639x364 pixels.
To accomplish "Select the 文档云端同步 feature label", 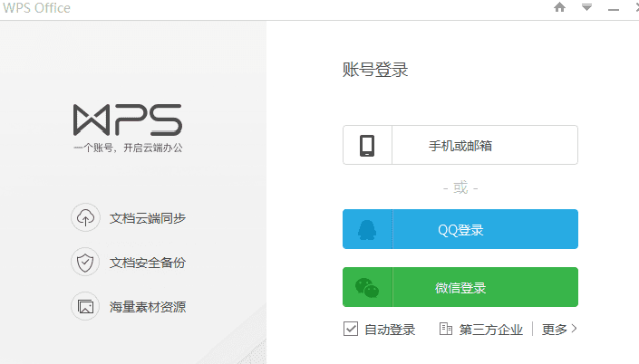I will click(148, 218).
